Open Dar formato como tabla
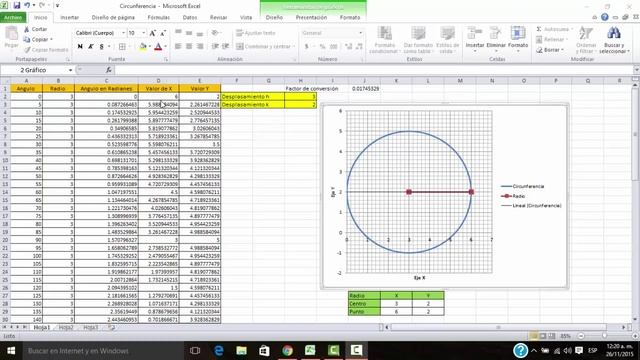The width and height of the screenshot is (640, 360). point(418,40)
